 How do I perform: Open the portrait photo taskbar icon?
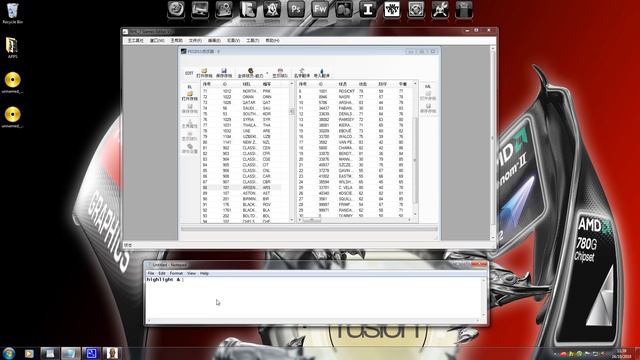point(111,353)
